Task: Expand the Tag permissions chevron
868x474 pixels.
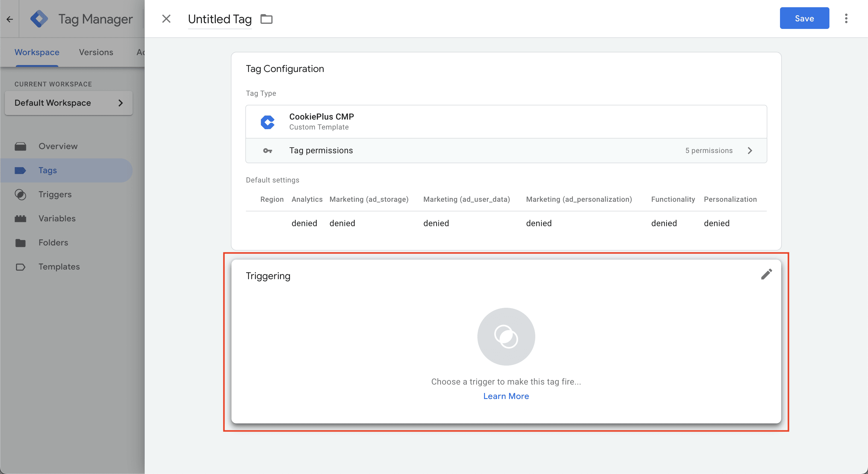Action: click(750, 151)
